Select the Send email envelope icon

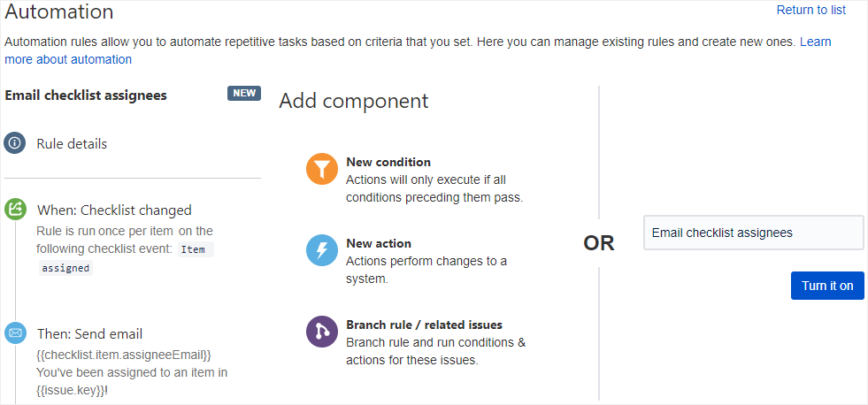point(15,333)
